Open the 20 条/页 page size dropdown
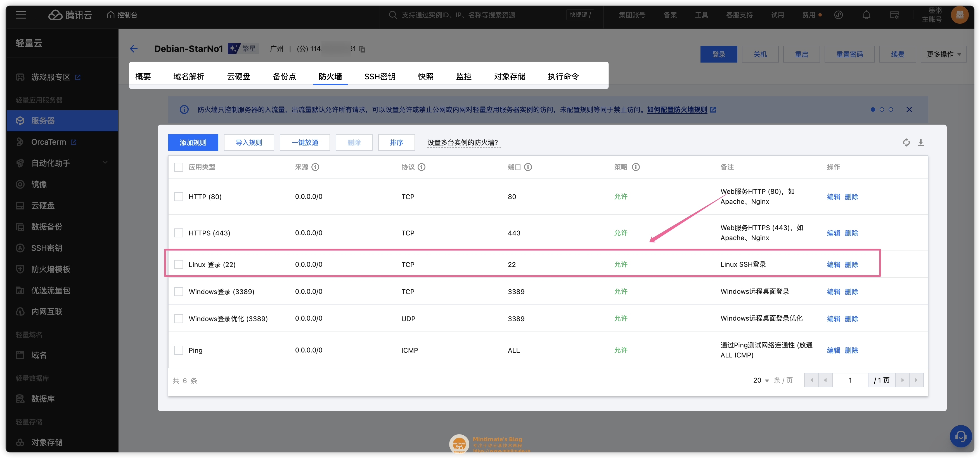The width and height of the screenshot is (980, 458). pyautogui.click(x=761, y=380)
